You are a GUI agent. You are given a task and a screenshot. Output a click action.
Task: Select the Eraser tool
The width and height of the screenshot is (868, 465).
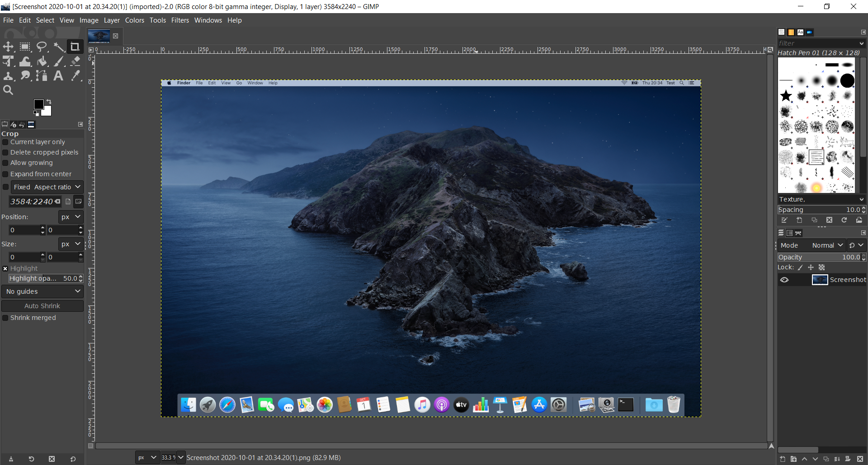click(75, 61)
